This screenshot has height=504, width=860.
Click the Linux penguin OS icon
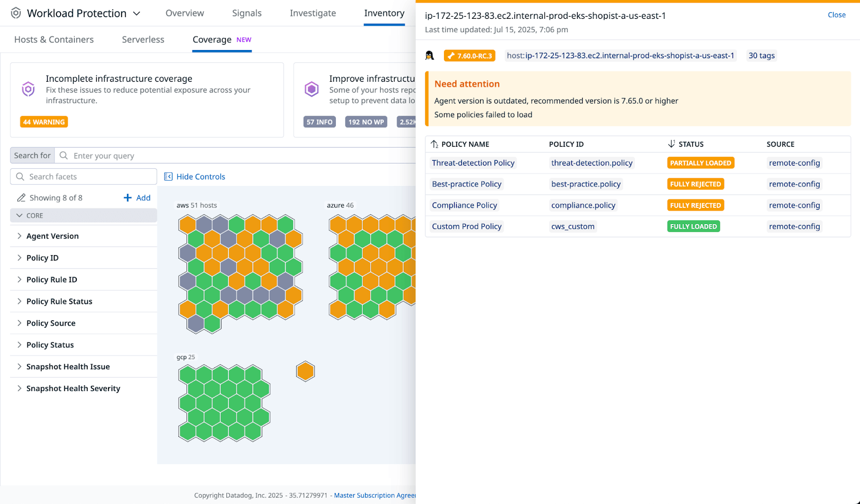(x=429, y=55)
